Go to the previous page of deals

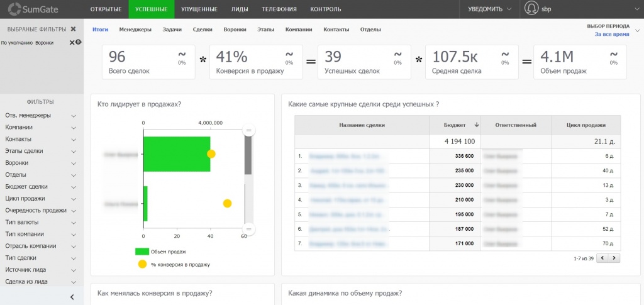click(602, 258)
